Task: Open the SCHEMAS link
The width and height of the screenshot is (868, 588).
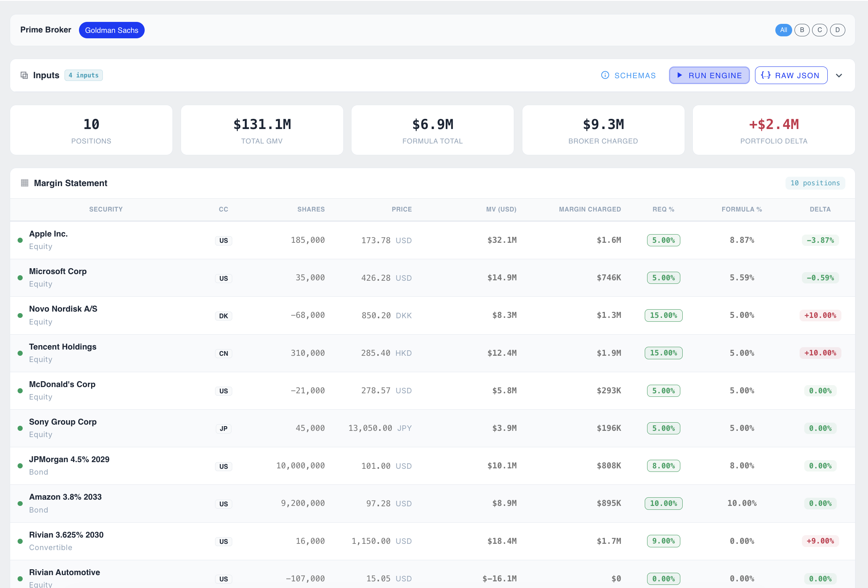Action: (635, 75)
